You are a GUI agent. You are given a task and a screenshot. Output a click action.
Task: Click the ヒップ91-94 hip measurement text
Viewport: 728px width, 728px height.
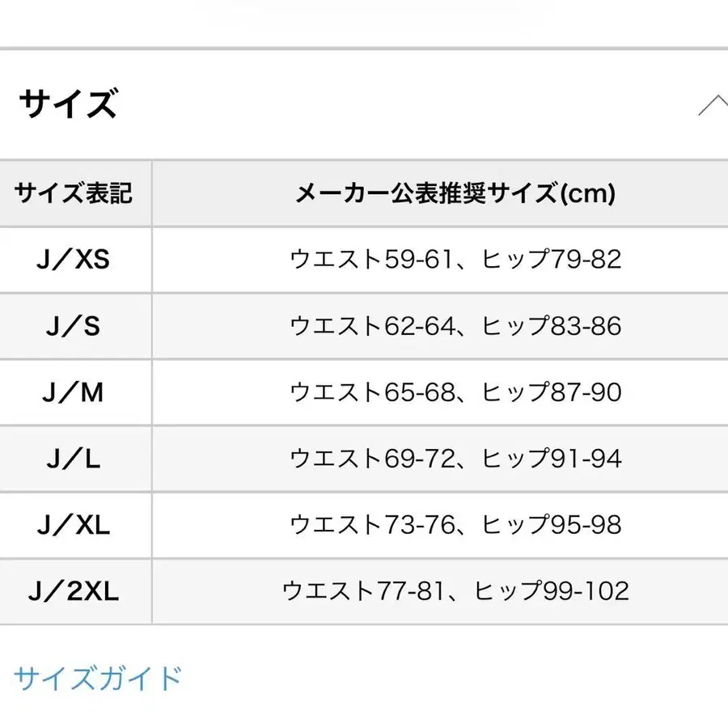click(x=552, y=459)
